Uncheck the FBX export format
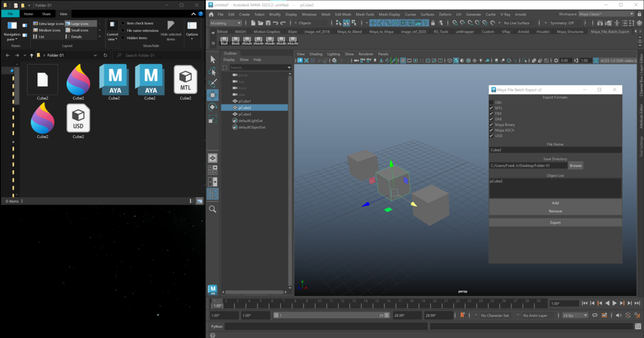This screenshot has height=338, width=644. [x=491, y=113]
